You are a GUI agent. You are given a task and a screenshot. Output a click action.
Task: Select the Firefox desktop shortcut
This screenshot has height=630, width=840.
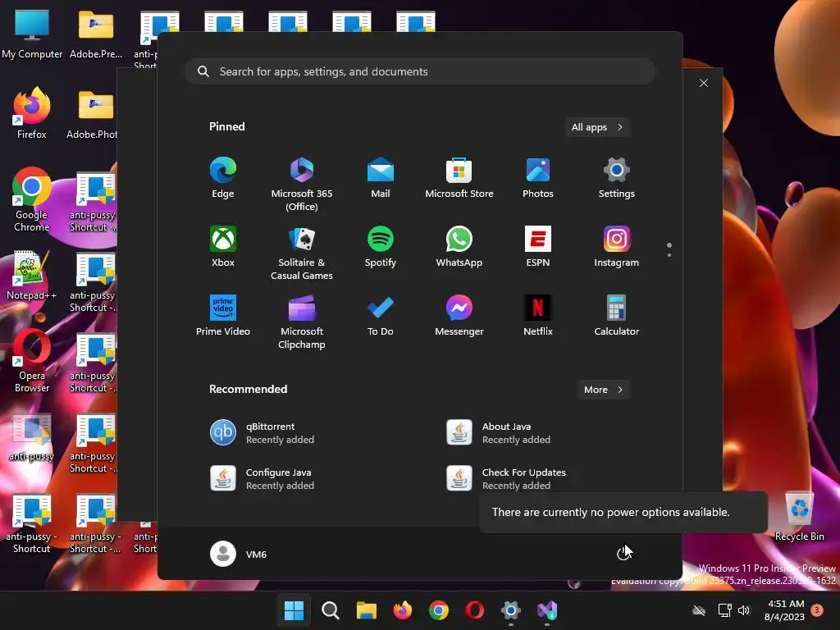point(32,113)
